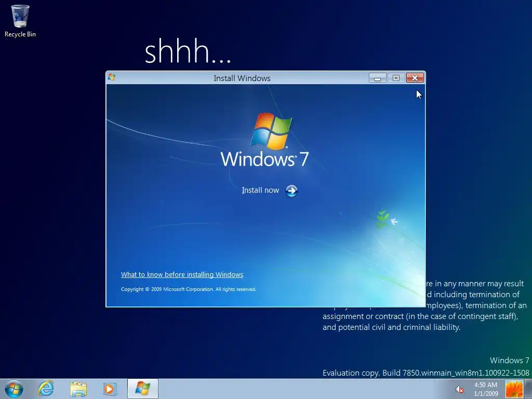
Task: Click the Install now text label
Action: (x=260, y=190)
